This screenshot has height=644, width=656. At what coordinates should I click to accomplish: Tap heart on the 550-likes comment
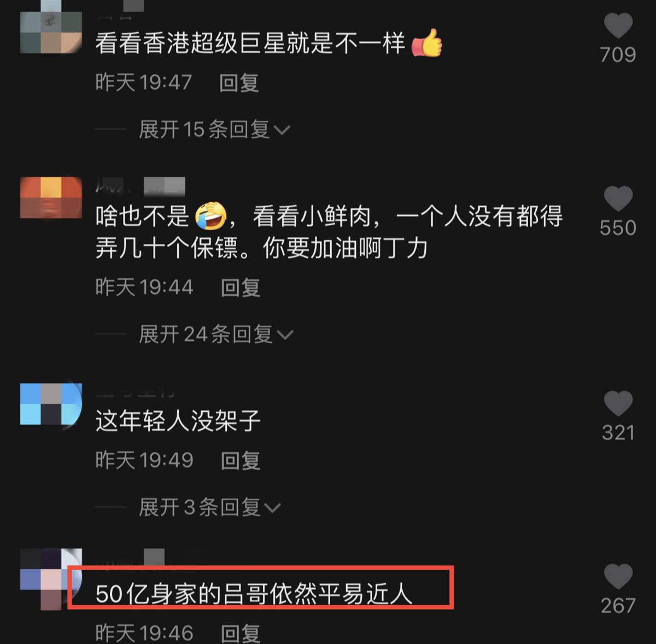coord(618,198)
